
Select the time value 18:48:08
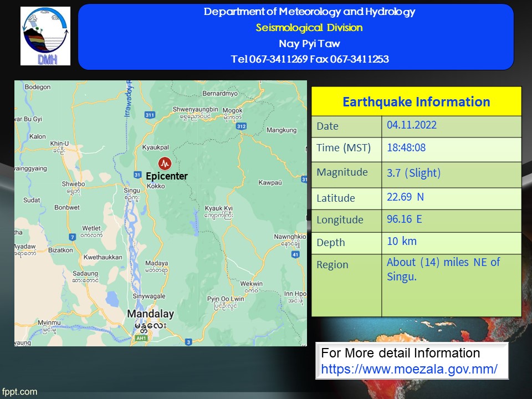click(x=406, y=147)
